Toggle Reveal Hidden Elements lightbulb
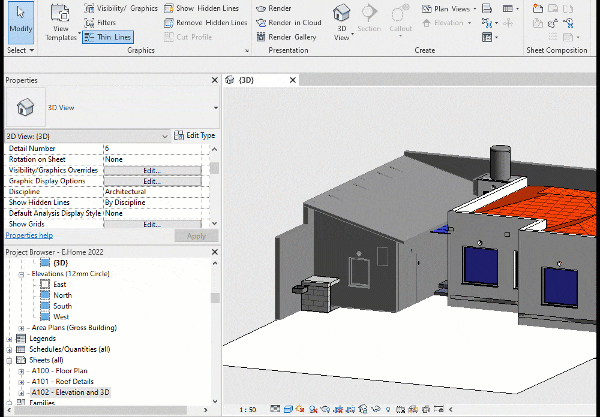 (388, 409)
